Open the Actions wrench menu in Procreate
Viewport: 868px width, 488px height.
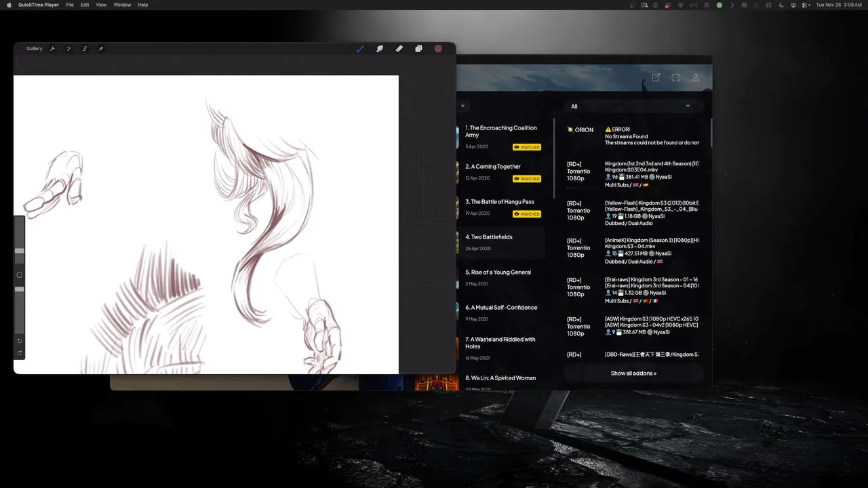pyautogui.click(x=53, y=49)
